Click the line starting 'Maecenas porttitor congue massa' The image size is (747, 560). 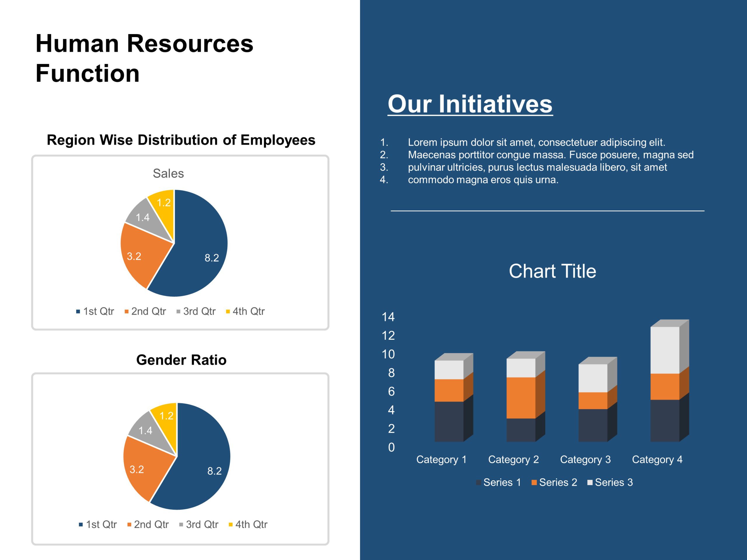coord(551,155)
